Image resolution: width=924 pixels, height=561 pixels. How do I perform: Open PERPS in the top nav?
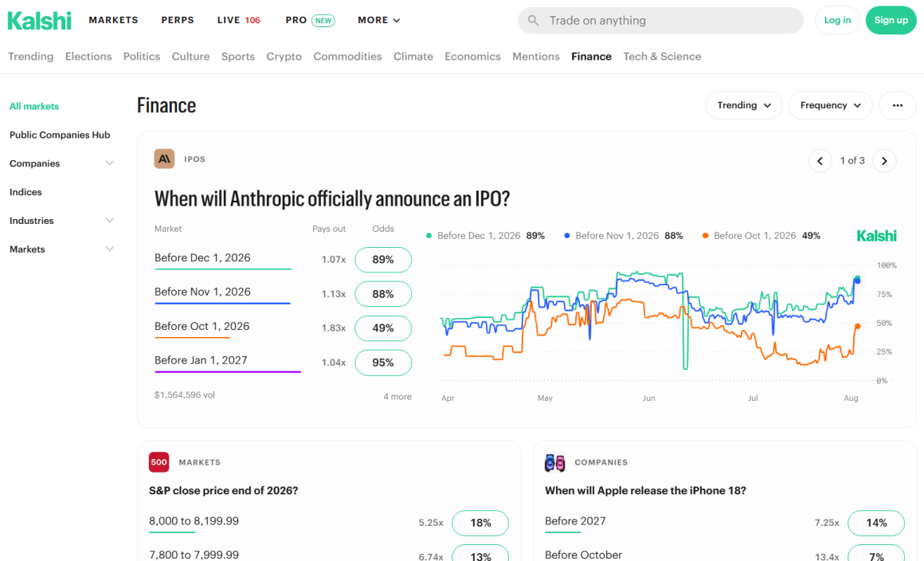pos(178,20)
